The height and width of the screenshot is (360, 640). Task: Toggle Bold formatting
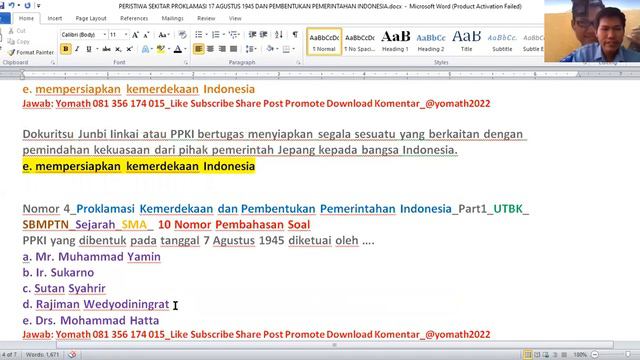click(x=65, y=49)
